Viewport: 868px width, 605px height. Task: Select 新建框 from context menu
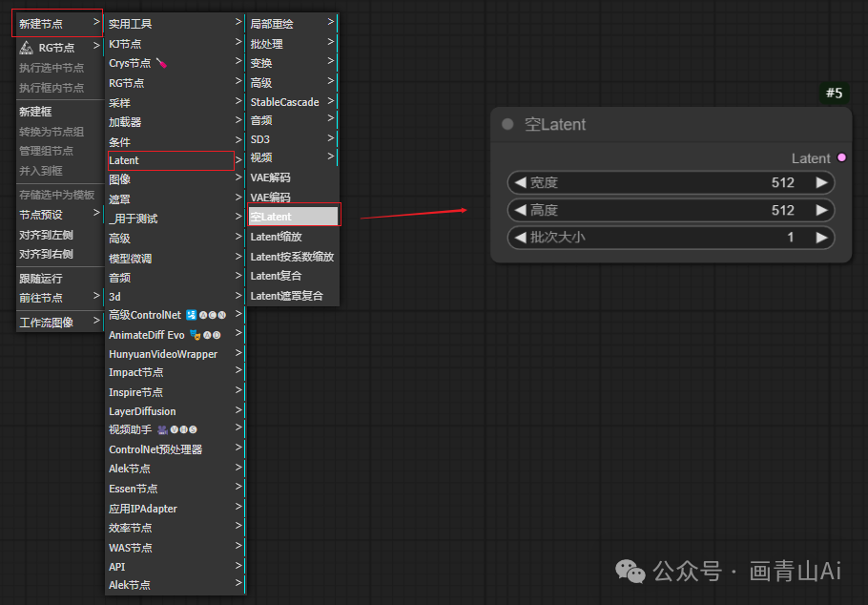coord(60,112)
